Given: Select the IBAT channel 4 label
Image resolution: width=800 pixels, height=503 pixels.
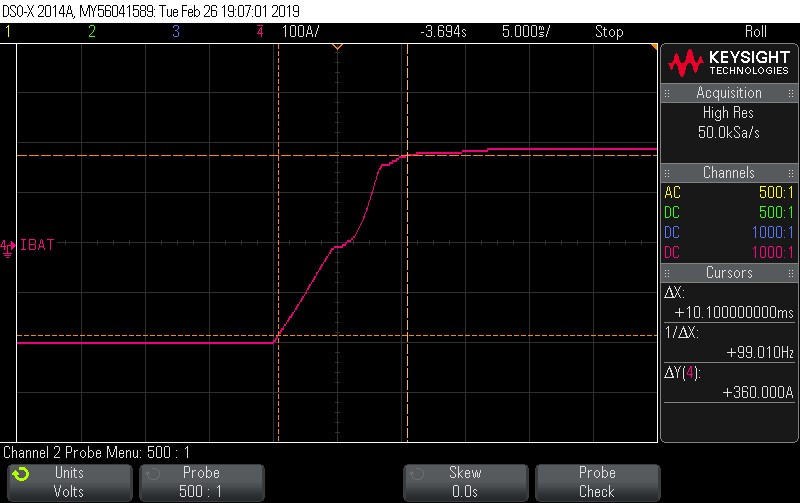Looking at the screenshot, I should pyautogui.click(x=37, y=245).
